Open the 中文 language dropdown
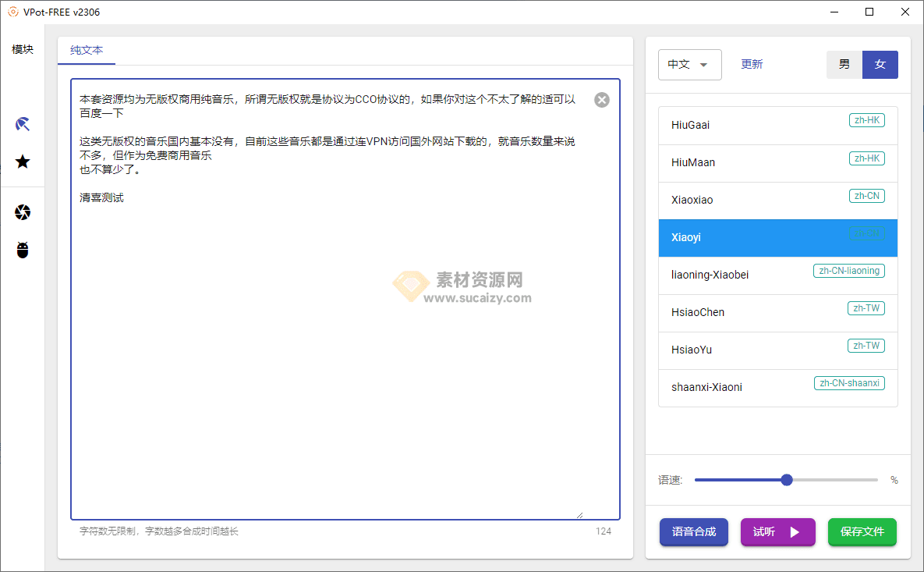This screenshot has height=572, width=924. tap(689, 64)
